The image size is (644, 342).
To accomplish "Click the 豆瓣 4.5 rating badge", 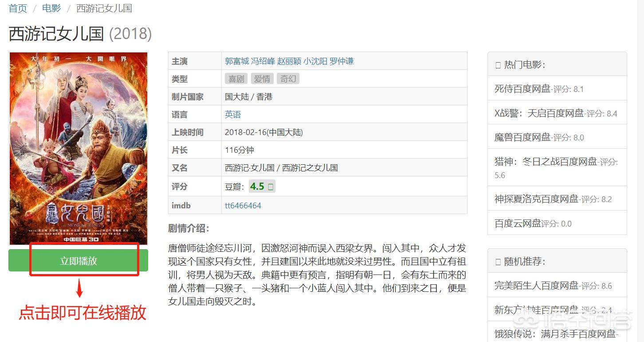I will [262, 186].
